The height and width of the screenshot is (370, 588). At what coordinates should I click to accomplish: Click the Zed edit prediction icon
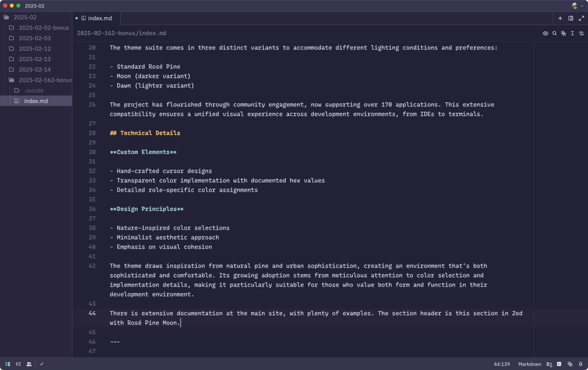pos(549,364)
